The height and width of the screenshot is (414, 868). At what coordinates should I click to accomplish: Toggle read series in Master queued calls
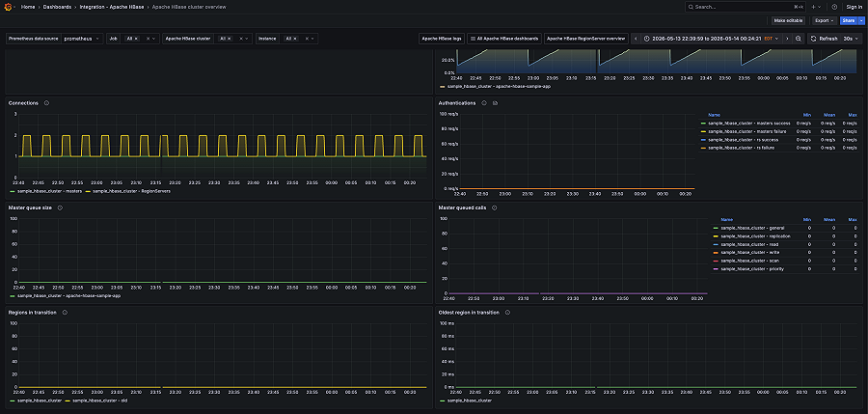pos(749,244)
